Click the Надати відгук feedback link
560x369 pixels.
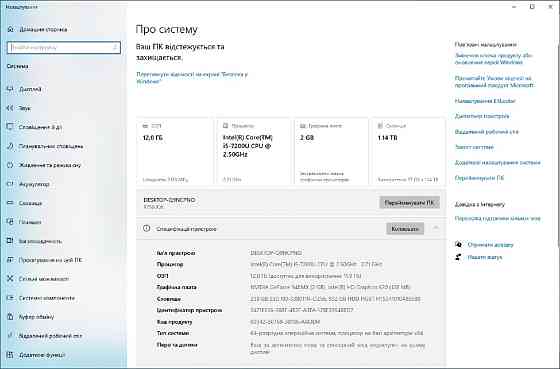click(485, 257)
